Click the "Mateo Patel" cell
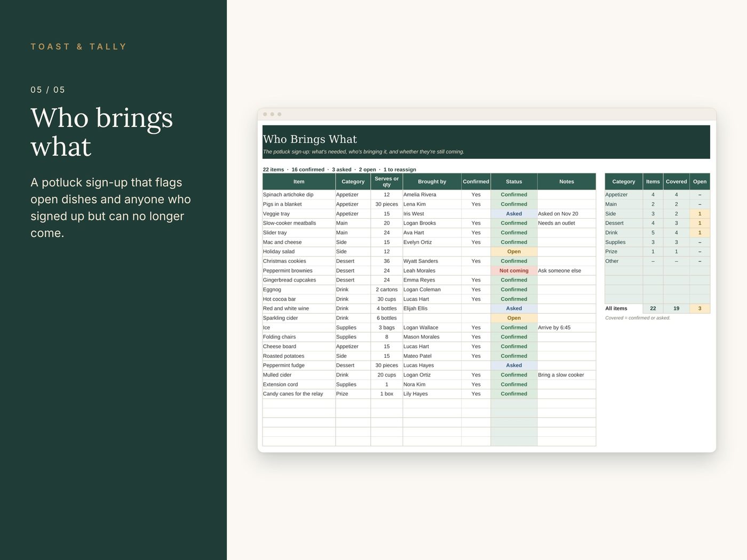747x560 pixels. [432, 356]
